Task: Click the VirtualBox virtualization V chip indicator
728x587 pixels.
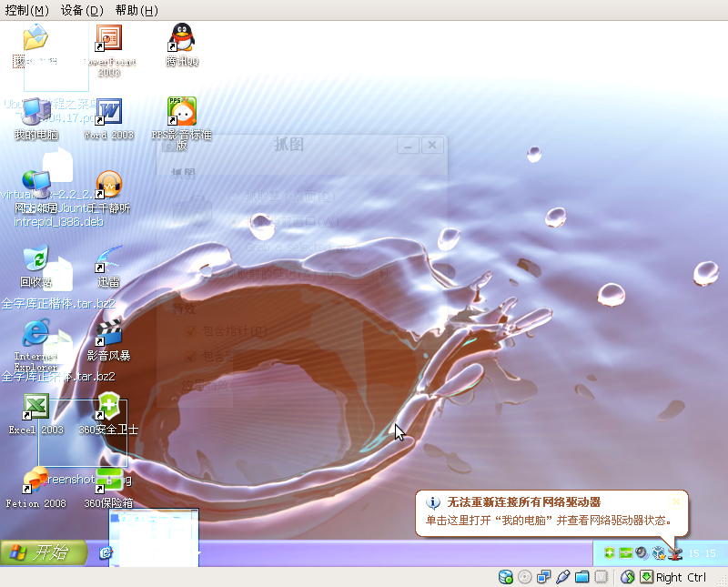Action: [601, 577]
